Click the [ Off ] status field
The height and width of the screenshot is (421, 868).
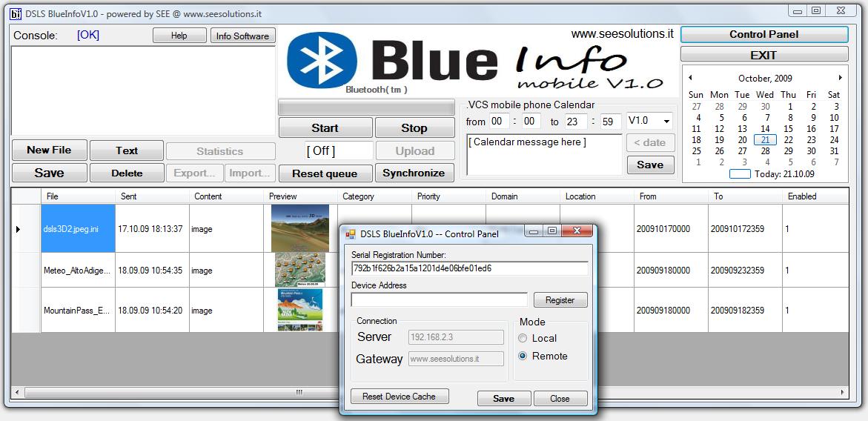point(339,150)
